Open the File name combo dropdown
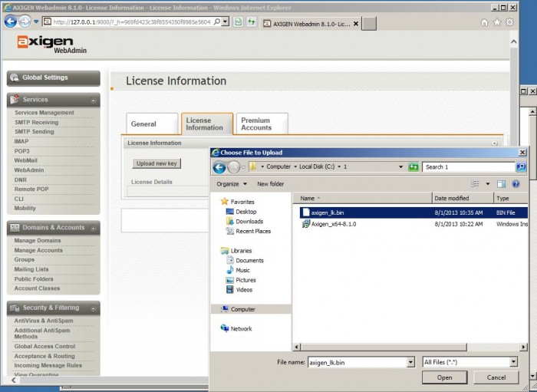 point(410,362)
